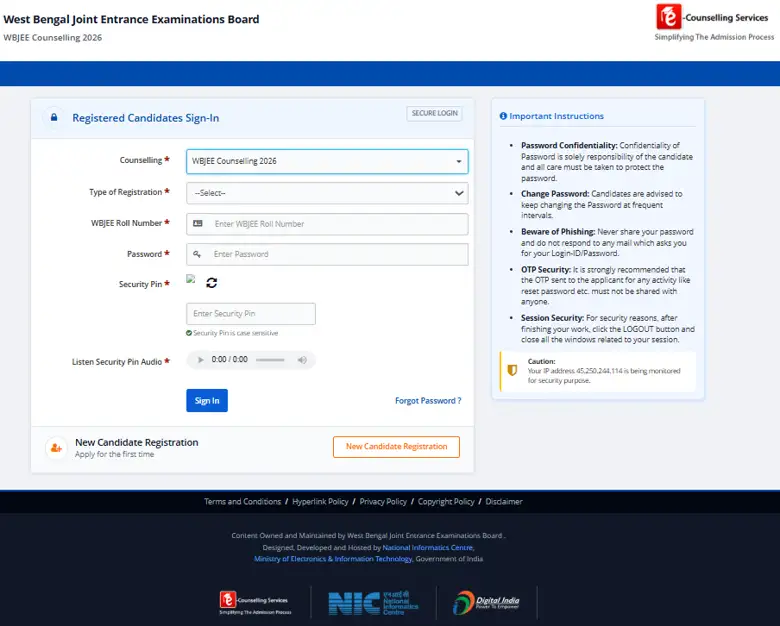The height and width of the screenshot is (626, 780).
Task: Click the 0:00 / 0:00 audio time display
Action: [229, 359]
